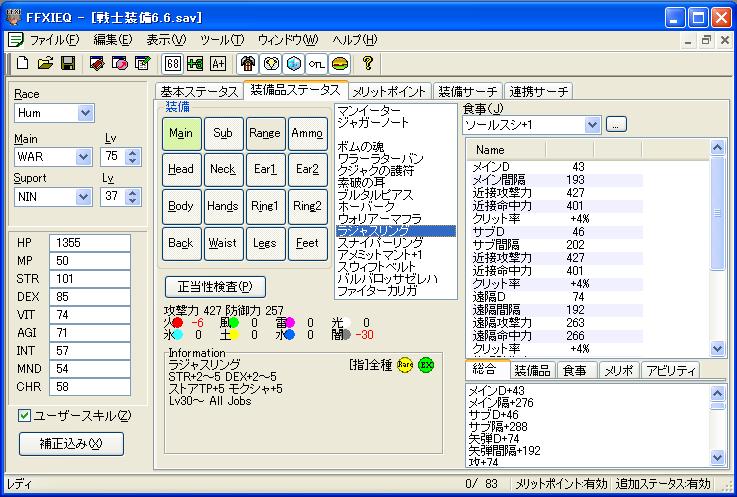Click the 補正込み(X) button
The image size is (737, 497).
click(71, 444)
